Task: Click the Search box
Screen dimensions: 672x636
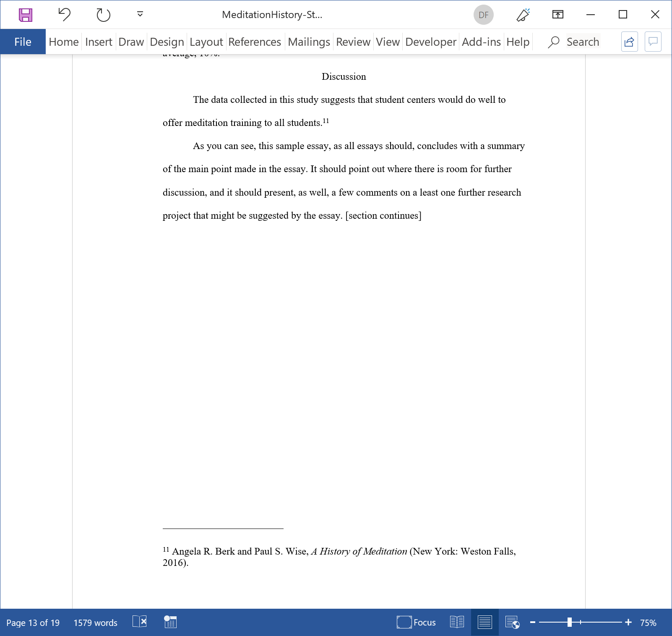Action: [x=582, y=42]
